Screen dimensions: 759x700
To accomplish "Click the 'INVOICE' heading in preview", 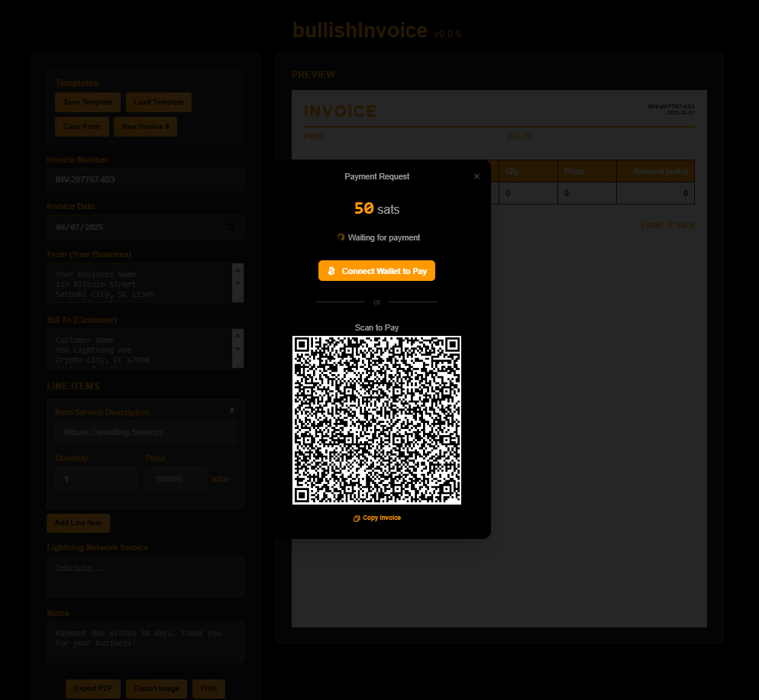I will pos(341,111).
